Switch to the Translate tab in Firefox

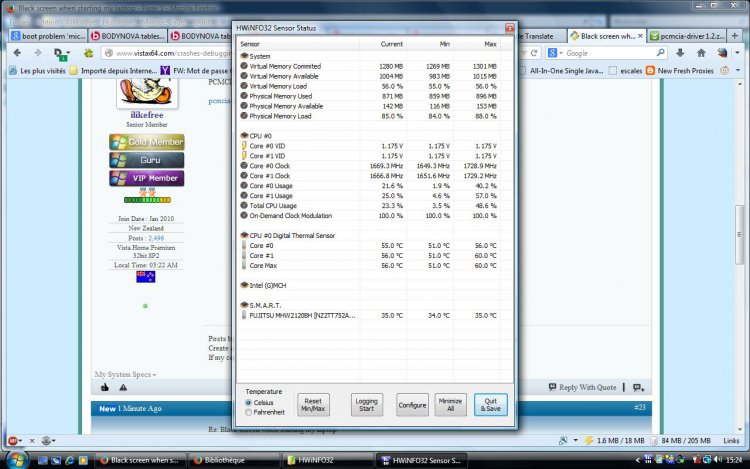[540, 36]
